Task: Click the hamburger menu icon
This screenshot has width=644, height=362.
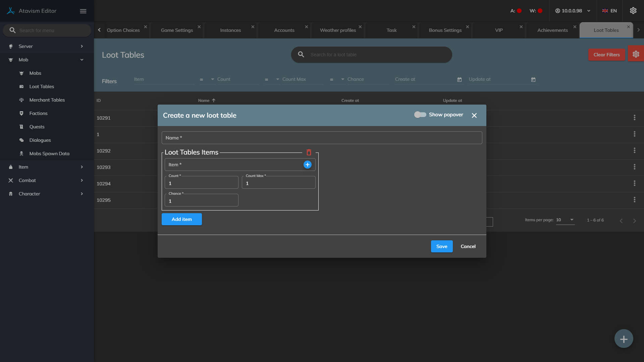Action: tap(83, 11)
